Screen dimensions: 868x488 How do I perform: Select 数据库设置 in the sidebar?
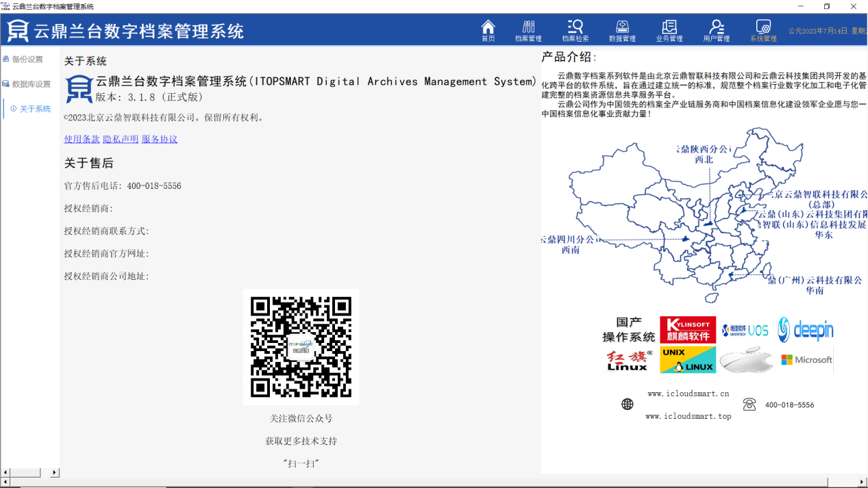(x=31, y=84)
